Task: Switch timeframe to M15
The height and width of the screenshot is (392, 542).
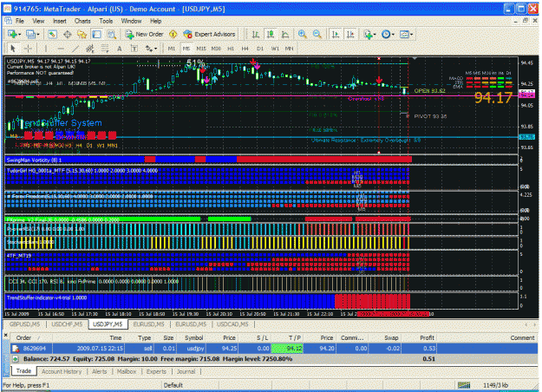Action: 201,49
